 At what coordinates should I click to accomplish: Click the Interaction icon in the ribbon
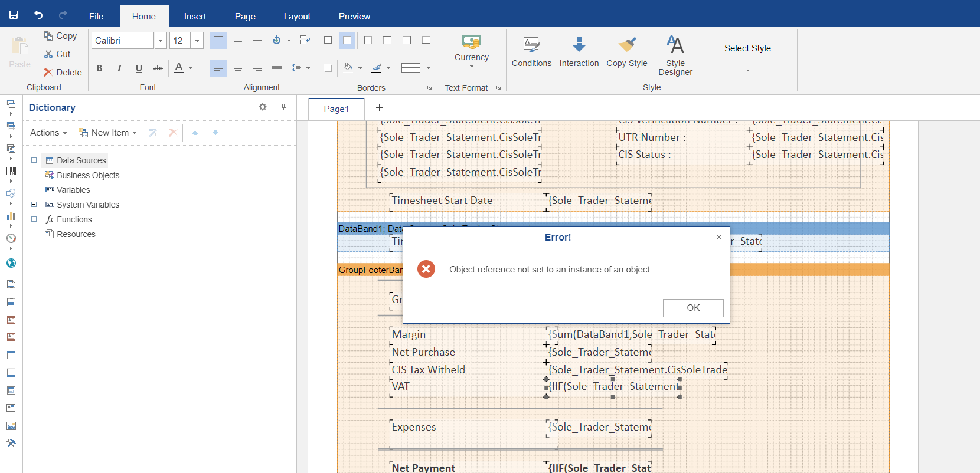tap(579, 44)
